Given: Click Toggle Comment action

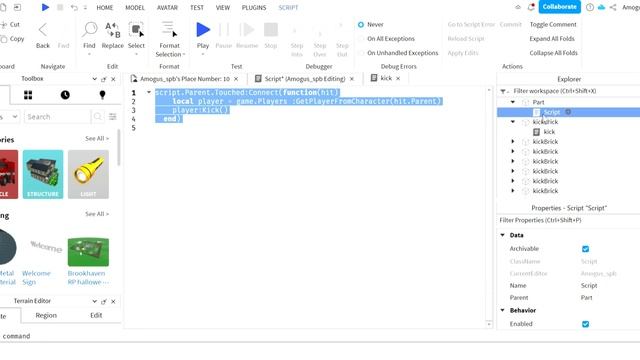Looking at the screenshot, I should (553, 24).
